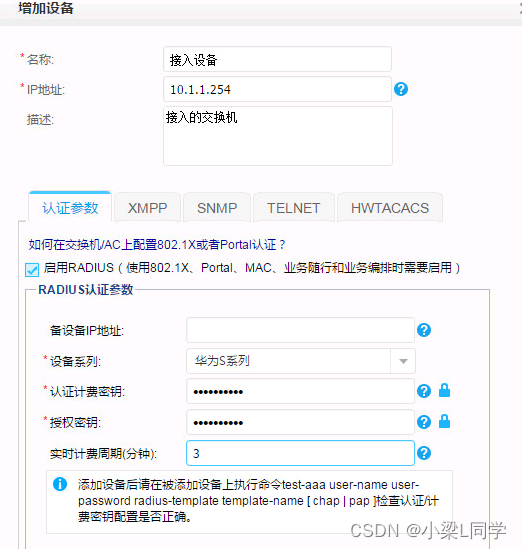Click the 实时计费周期(分钟) label
522x549 pixels.
click(103, 454)
